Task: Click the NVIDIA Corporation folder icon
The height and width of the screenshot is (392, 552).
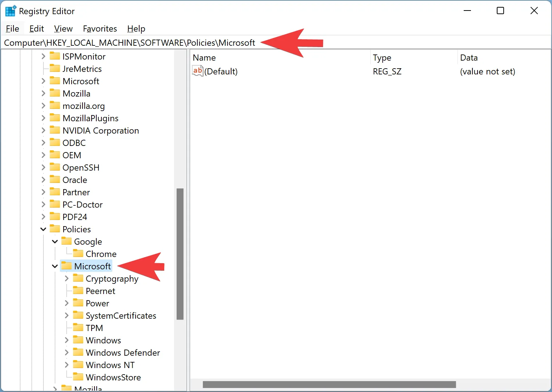Action: (55, 130)
